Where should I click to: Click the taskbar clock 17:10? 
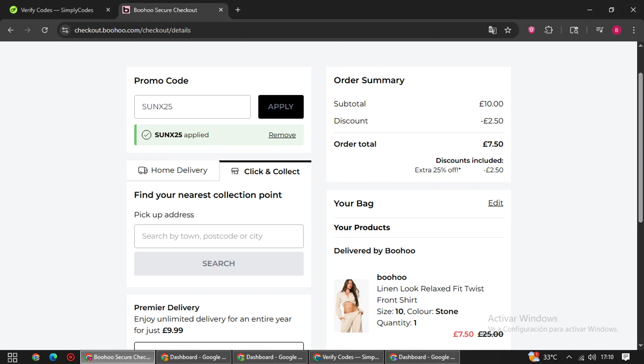[607, 357]
